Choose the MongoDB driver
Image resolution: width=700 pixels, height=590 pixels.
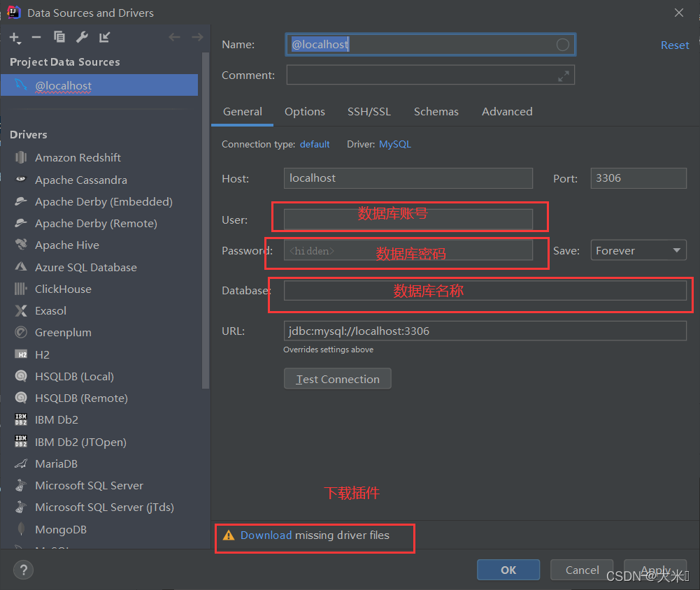61,530
